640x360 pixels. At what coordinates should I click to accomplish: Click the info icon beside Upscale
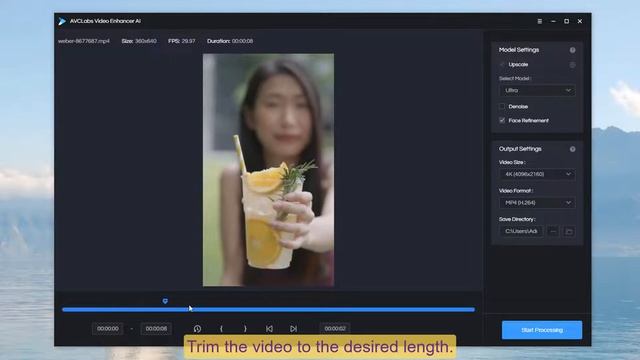(573, 65)
